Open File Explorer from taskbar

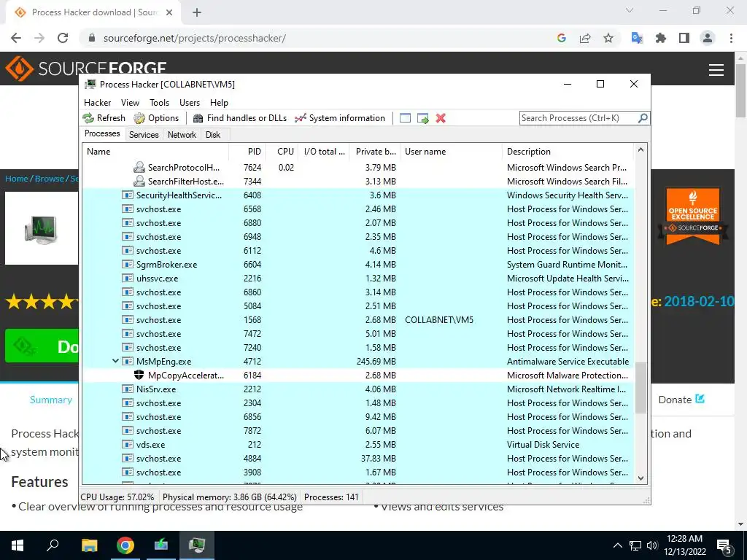coord(89,545)
